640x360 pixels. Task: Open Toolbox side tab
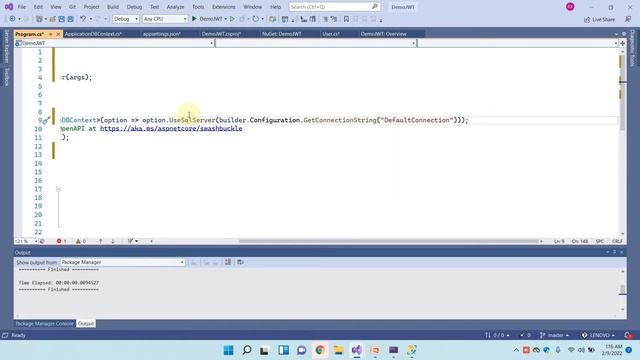(7, 77)
